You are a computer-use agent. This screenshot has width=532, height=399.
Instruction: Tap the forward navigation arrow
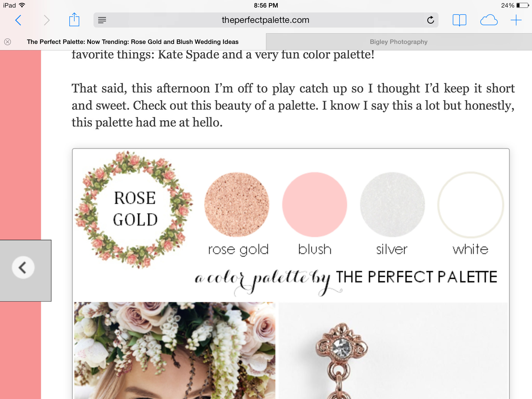tap(47, 20)
